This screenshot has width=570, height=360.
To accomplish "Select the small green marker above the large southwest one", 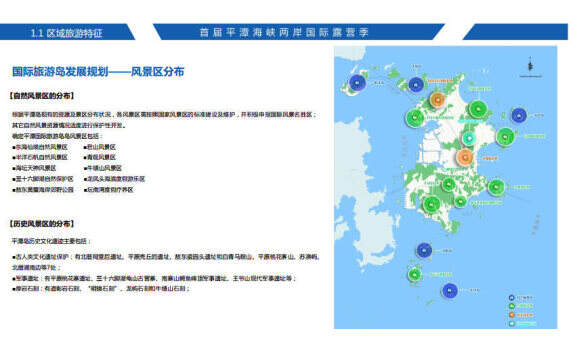I will pyautogui.click(x=448, y=184).
